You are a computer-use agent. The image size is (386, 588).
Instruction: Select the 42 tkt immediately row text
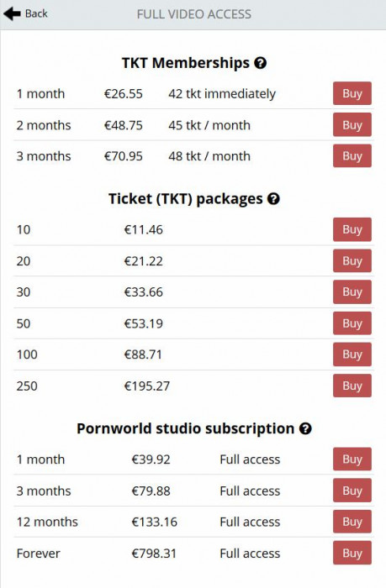(222, 94)
